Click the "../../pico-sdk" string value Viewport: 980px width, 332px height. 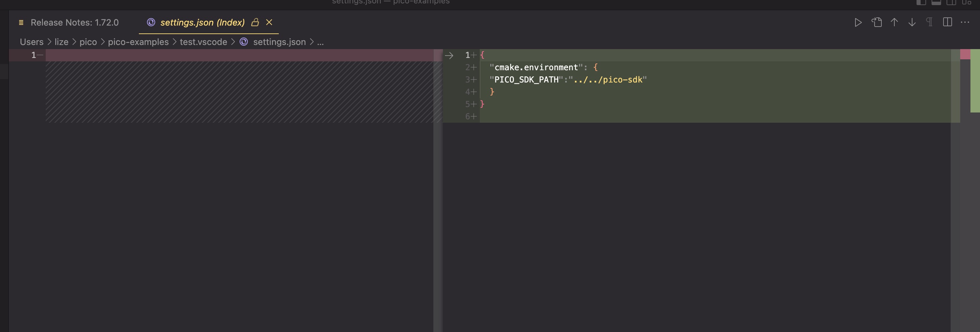[608, 80]
